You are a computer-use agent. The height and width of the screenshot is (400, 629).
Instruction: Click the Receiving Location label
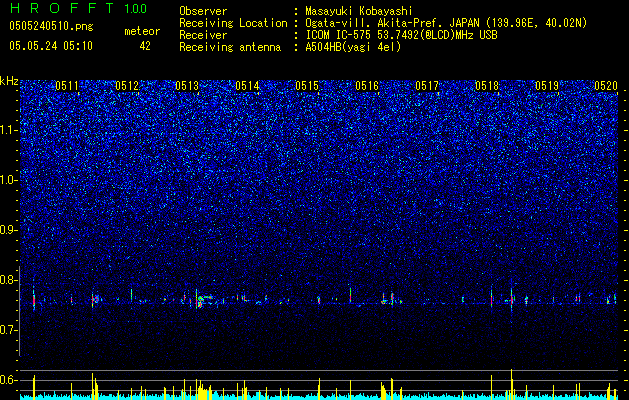tap(233, 23)
